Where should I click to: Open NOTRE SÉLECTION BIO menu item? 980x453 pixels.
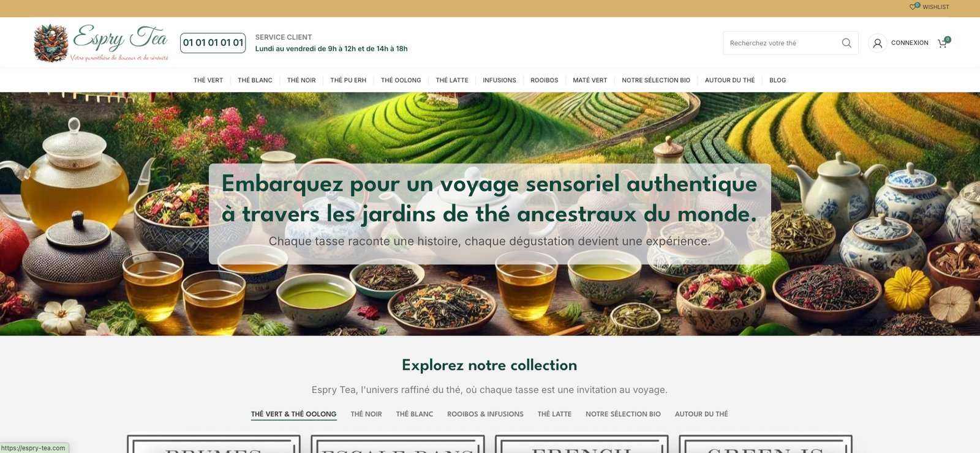click(x=656, y=80)
